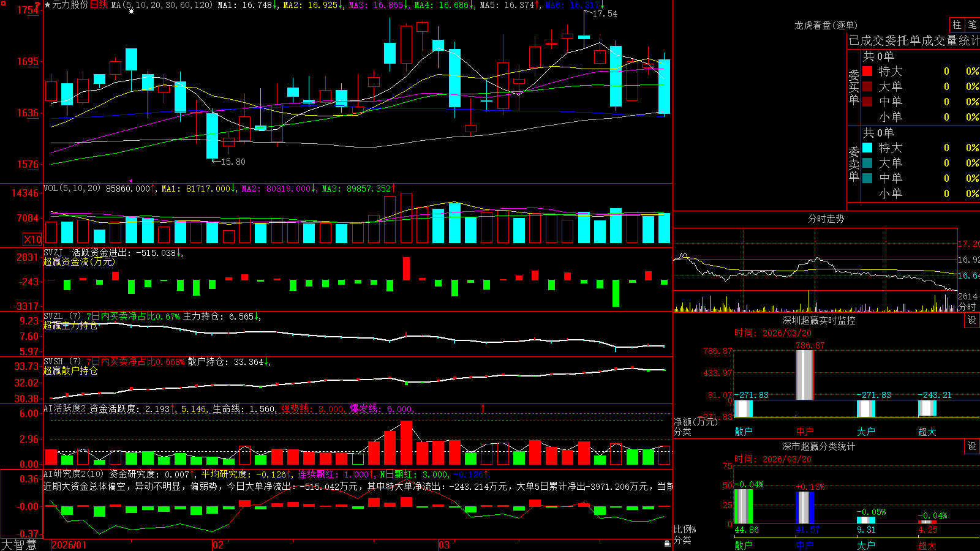Click the 时间: 2026/03/20 label in the monitor panel
The image size is (980, 551).
coord(773,333)
